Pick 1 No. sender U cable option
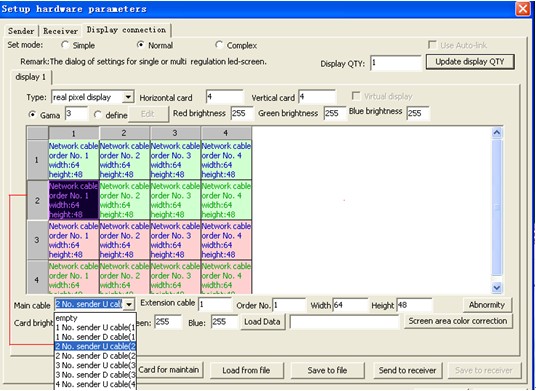 95,327
